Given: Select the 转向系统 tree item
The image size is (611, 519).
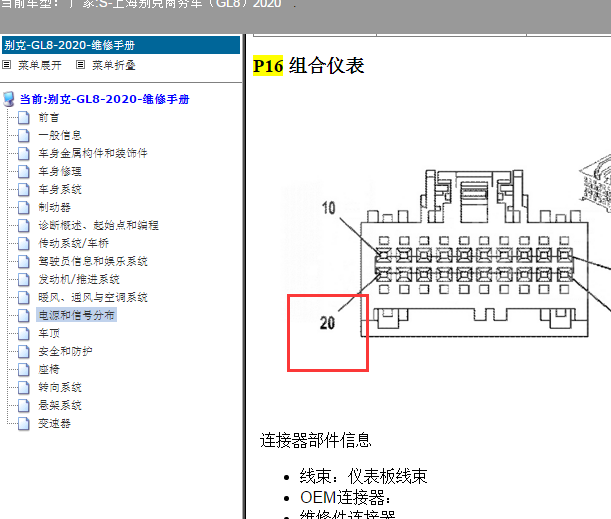Looking at the screenshot, I should pos(60,387).
